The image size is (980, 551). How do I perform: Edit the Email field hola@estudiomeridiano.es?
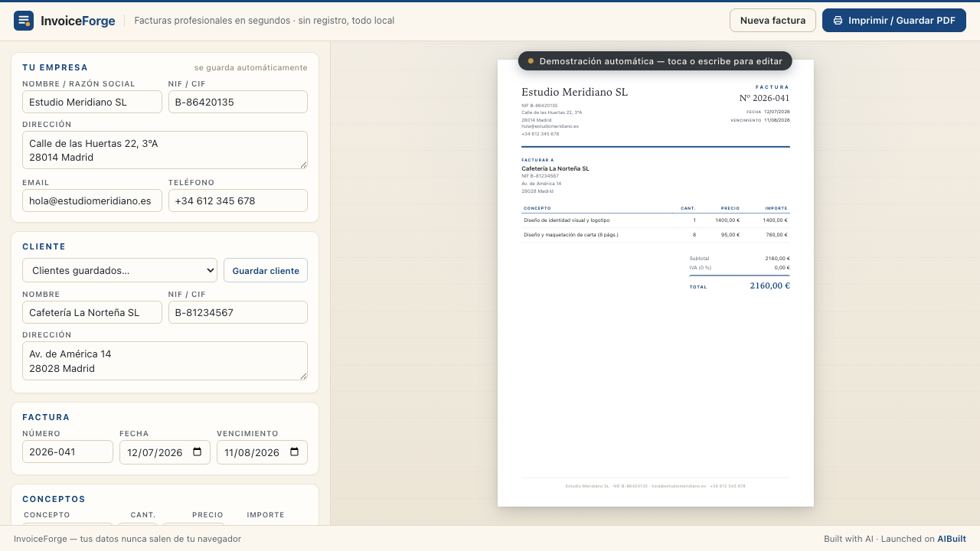(x=92, y=201)
